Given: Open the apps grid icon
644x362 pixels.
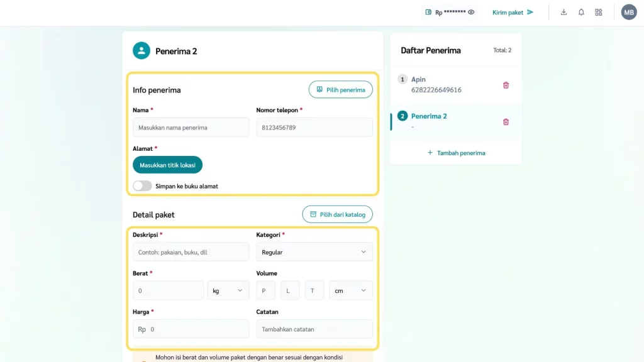Looking at the screenshot, I should (x=599, y=12).
